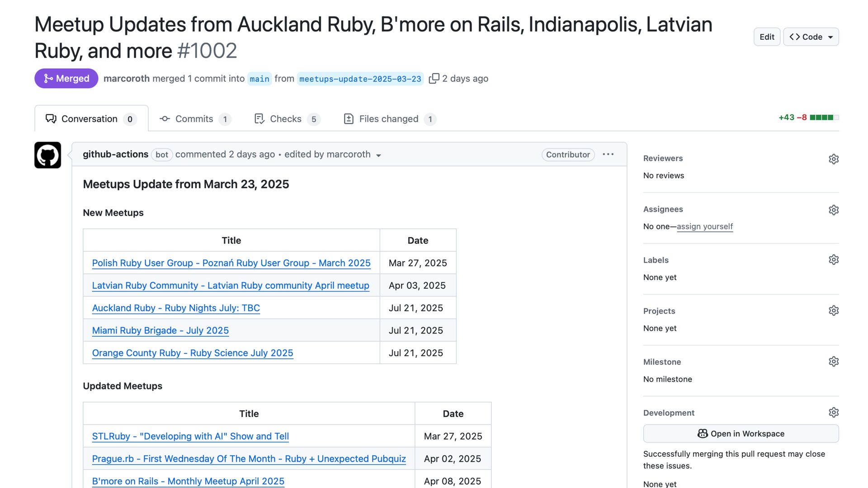Switch to the Checks tab

click(286, 119)
